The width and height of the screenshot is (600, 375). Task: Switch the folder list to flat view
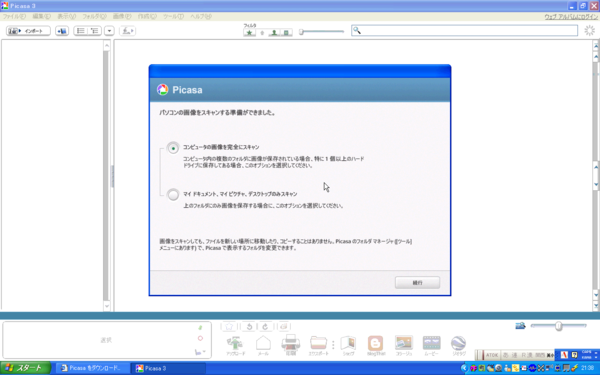(x=80, y=31)
